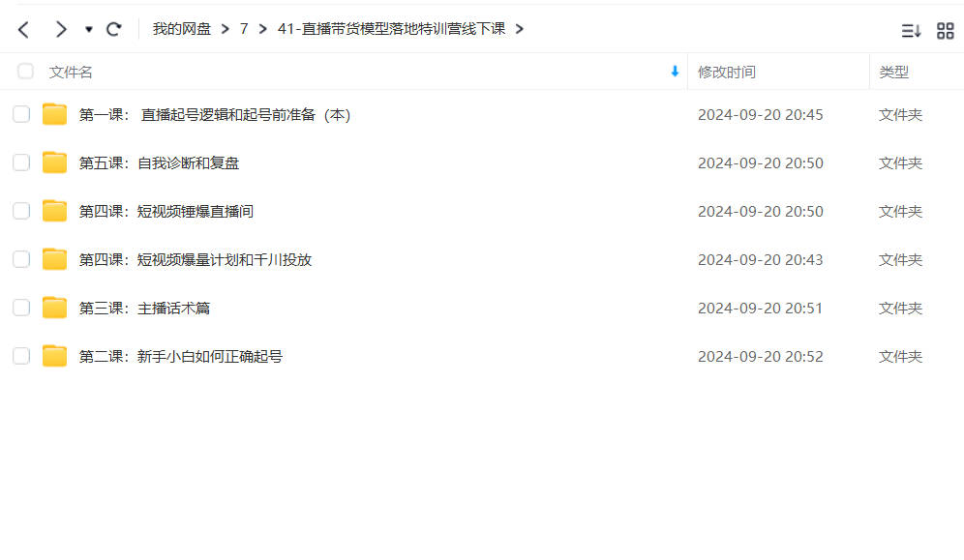
Task: Sort by 文件名 column header
Action: (x=71, y=72)
